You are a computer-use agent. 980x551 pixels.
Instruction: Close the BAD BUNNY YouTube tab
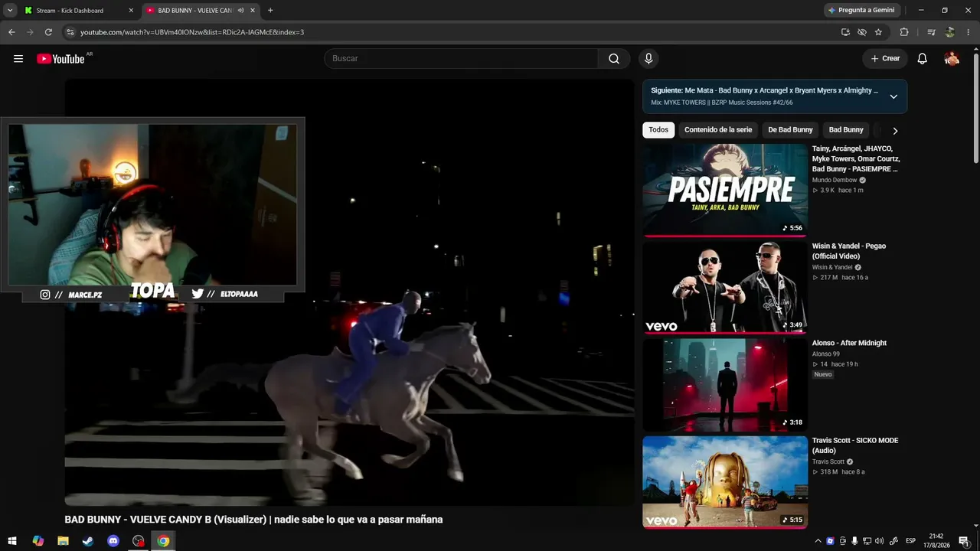(x=253, y=11)
